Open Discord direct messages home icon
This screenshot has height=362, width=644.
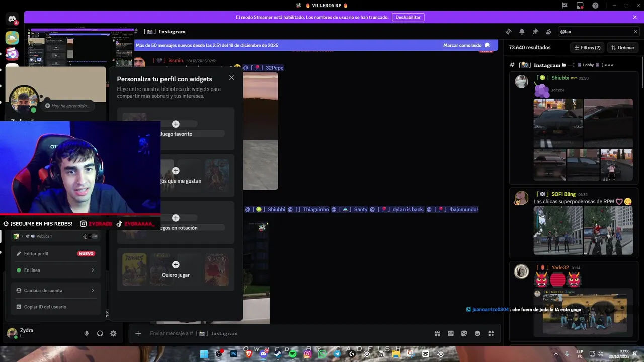pos(12,20)
